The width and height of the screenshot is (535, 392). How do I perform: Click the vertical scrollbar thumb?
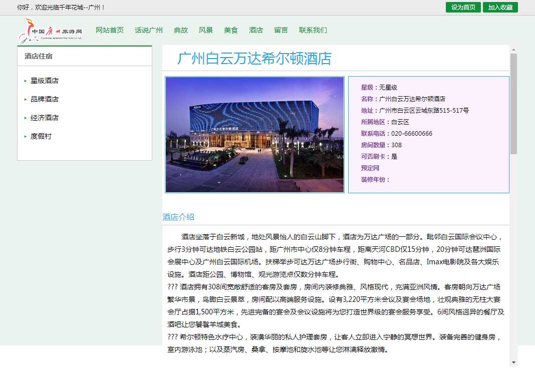click(513, 103)
